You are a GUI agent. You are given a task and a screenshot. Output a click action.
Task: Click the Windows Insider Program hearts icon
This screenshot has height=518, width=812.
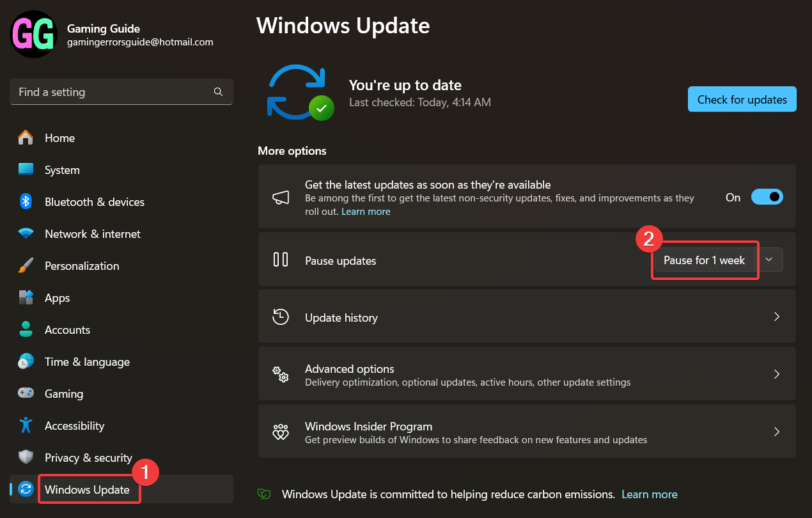coord(281,432)
